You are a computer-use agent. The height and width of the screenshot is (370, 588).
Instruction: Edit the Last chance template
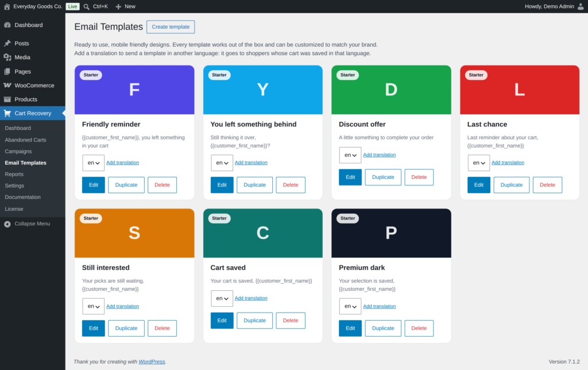(478, 184)
